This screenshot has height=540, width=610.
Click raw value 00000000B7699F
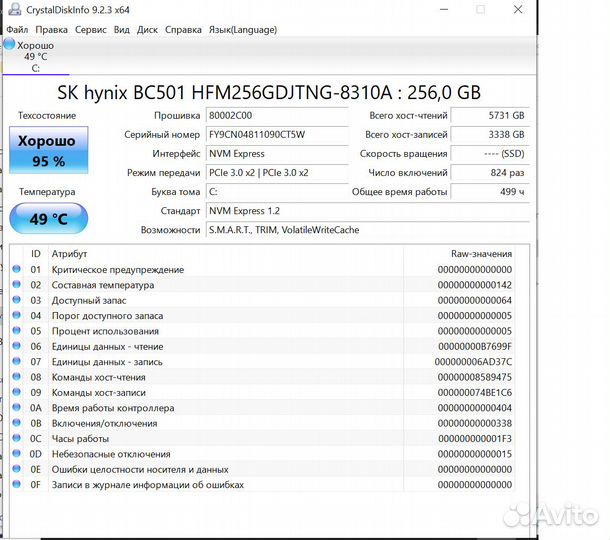pos(475,346)
